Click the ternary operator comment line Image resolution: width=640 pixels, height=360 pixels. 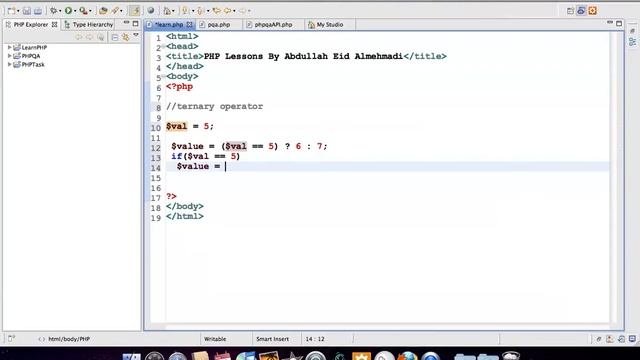coord(214,106)
